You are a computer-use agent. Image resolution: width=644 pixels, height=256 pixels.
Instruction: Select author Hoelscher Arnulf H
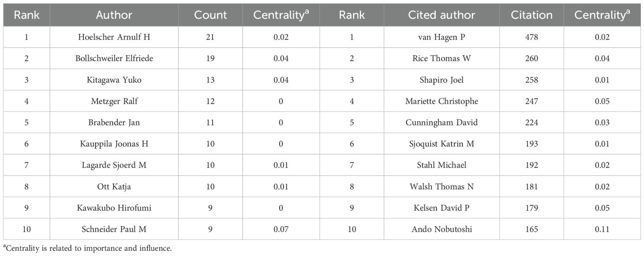[114, 37]
